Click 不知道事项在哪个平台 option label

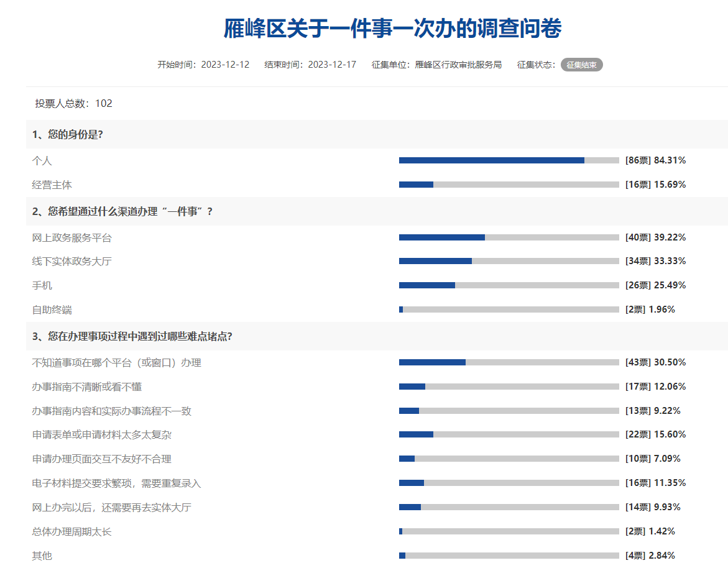tap(116, 362)
